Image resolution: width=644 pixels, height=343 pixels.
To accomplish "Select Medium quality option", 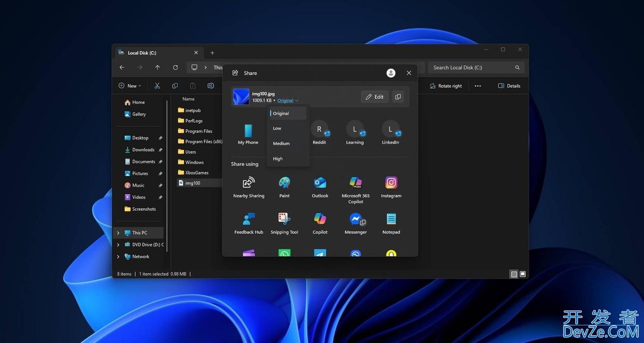I will click(x=288, y=144).
